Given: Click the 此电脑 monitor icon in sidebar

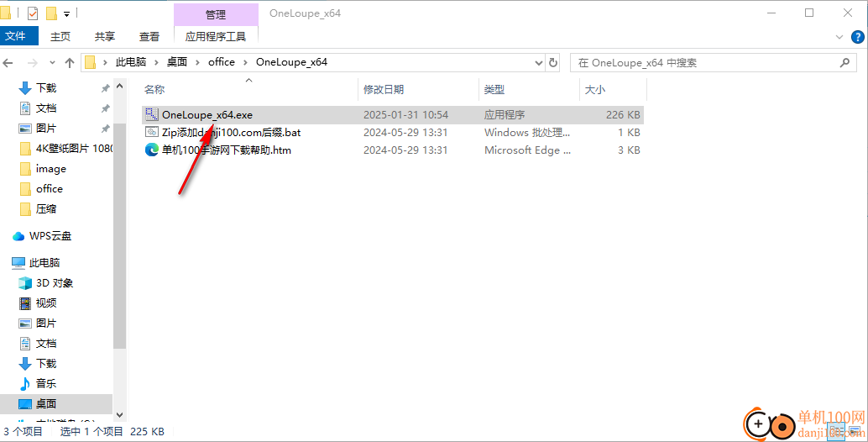Looking at the screenshot, I should point(18,262).
